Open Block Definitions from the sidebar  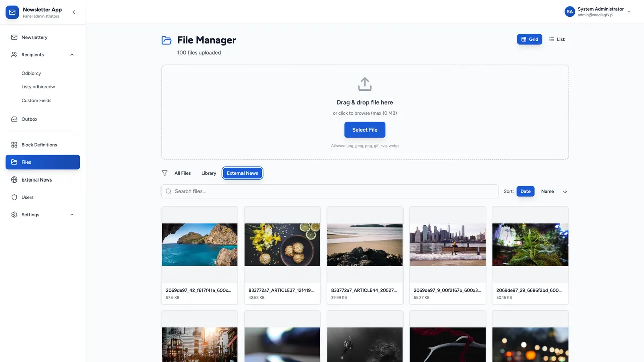pos(43,145)
